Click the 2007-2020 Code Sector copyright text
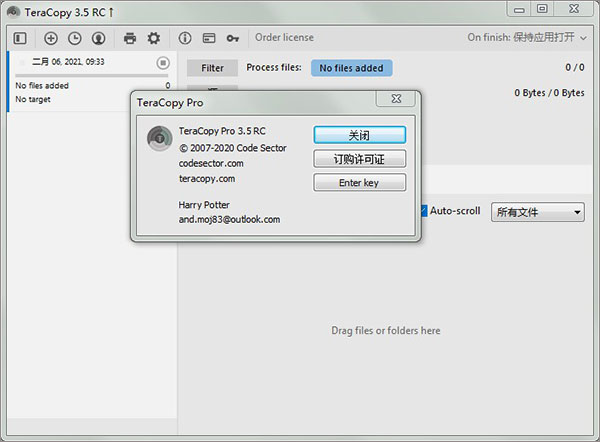Screen dimensions: 600x442 click(233, 148)
